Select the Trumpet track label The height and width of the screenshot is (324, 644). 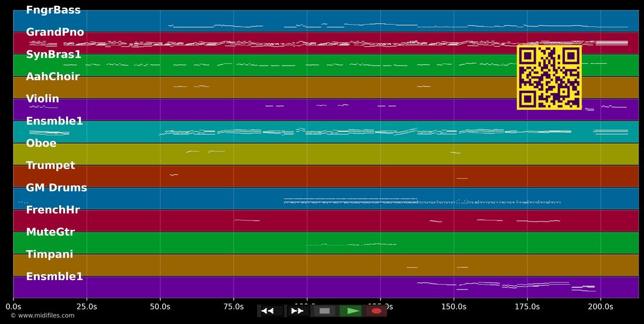50,166
